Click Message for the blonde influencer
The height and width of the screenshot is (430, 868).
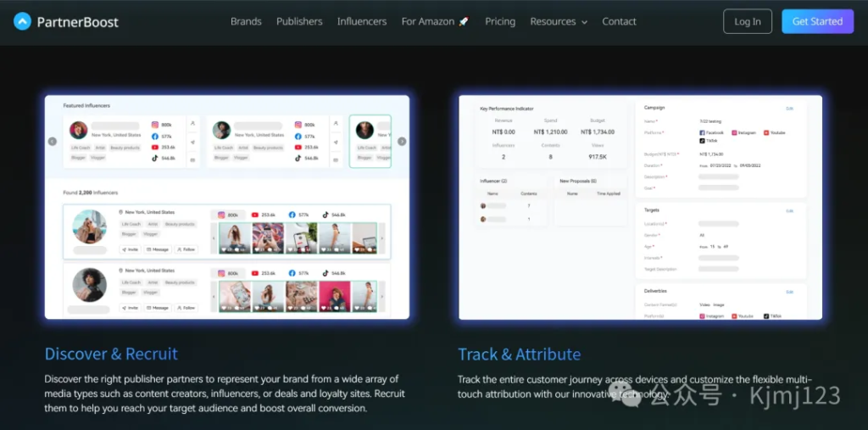(x=158, y=250)
